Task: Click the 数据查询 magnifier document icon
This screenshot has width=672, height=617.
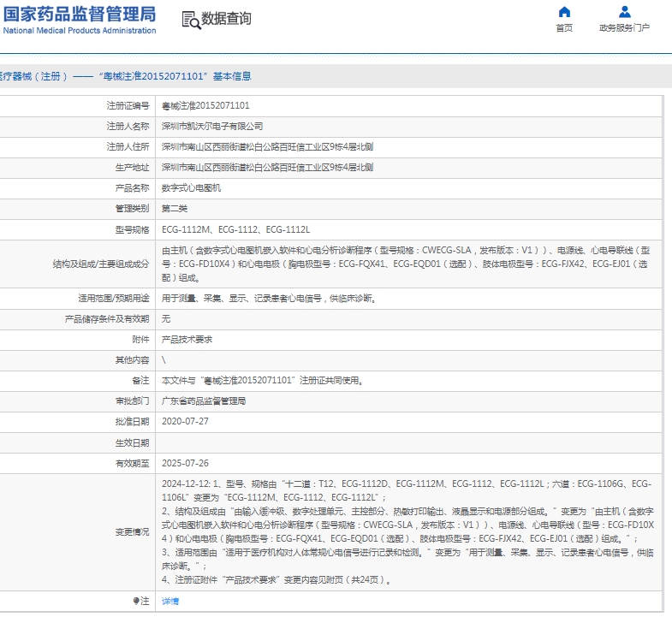Action: 191,20
